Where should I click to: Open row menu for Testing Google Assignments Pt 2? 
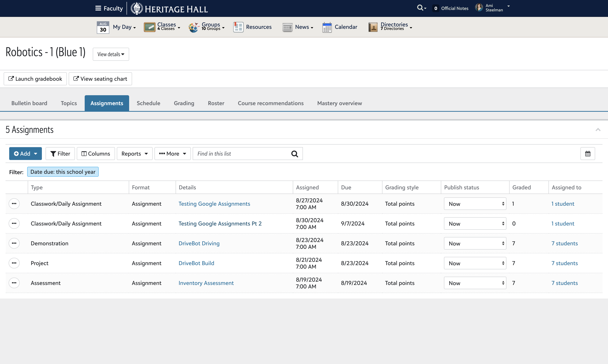tap(14, 223)
